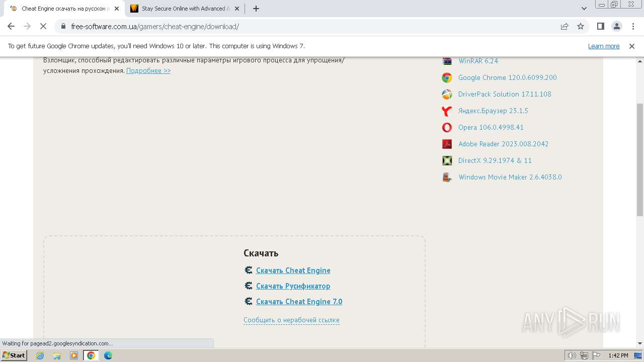The height and width of the screenshot is (362, 644).
Task: Launch Internet Explorer from the taskbar
Action: 40,355
